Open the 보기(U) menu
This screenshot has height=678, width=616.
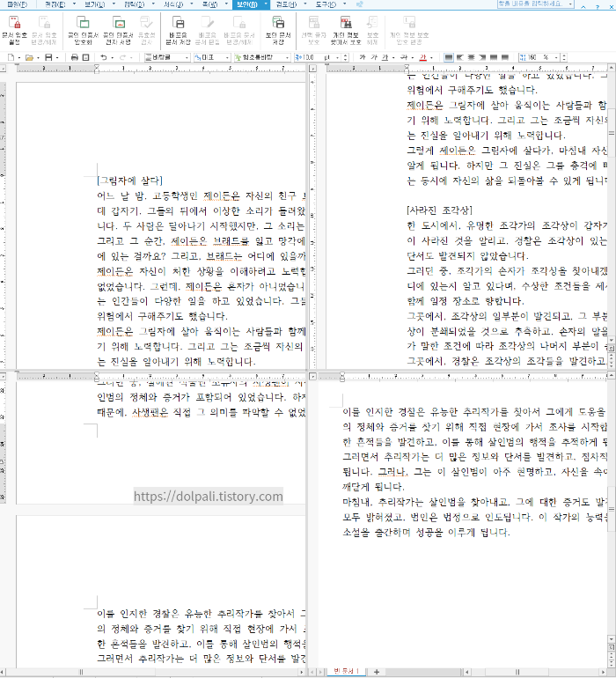click(95, 4)
